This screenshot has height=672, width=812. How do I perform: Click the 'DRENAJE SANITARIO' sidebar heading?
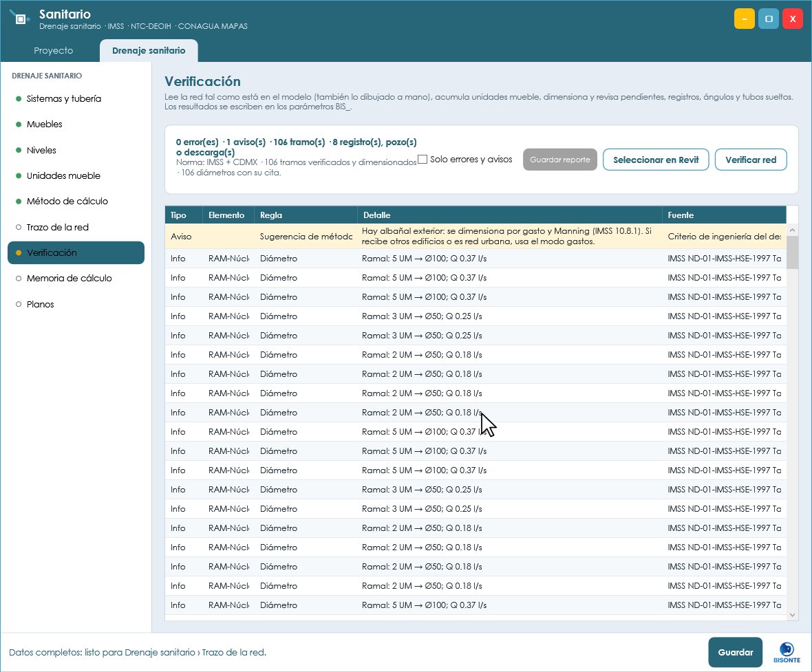tap(47, 76)
